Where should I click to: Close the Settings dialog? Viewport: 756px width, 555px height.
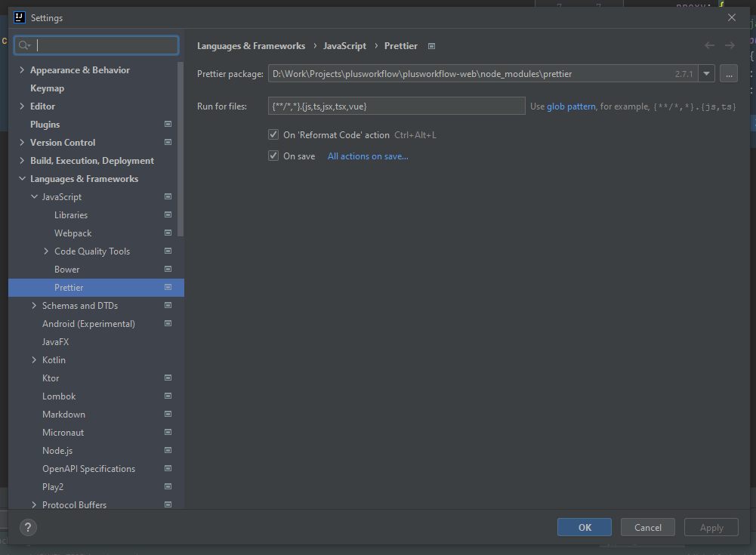[x=731, y=17]
